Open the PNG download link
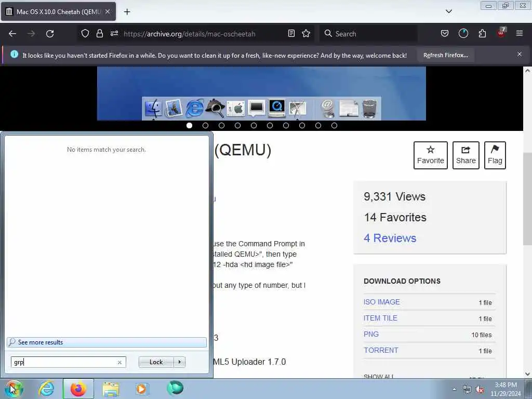Screen dimensions: 532x399 click(x=371, y=334)
